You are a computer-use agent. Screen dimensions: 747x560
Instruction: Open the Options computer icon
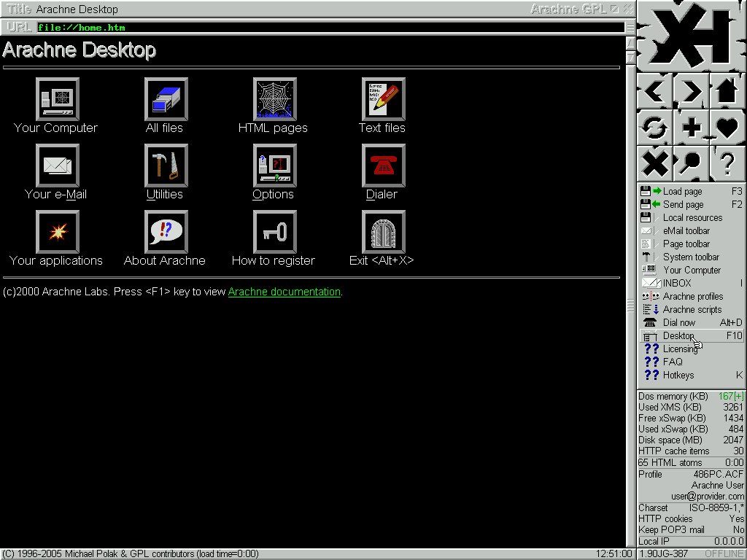coord(274,166)
